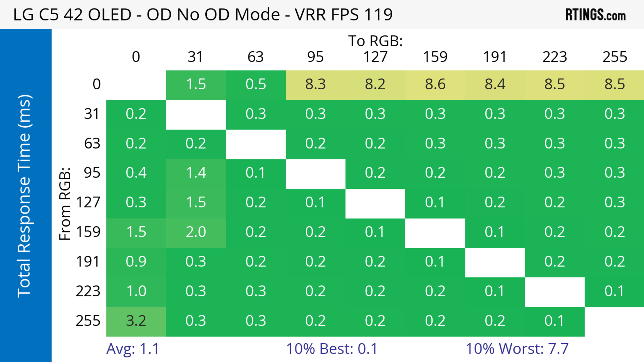Click the To RGB: header label

coord(375,41)
